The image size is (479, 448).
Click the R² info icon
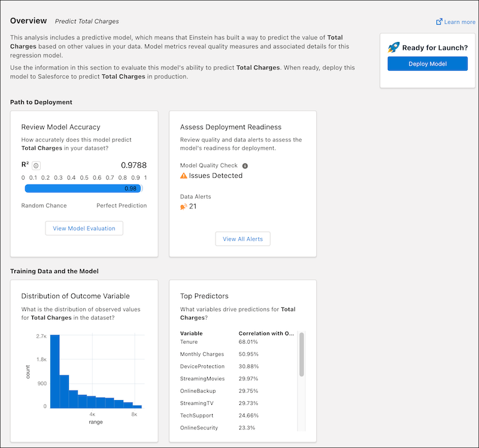tap(36, 166)
